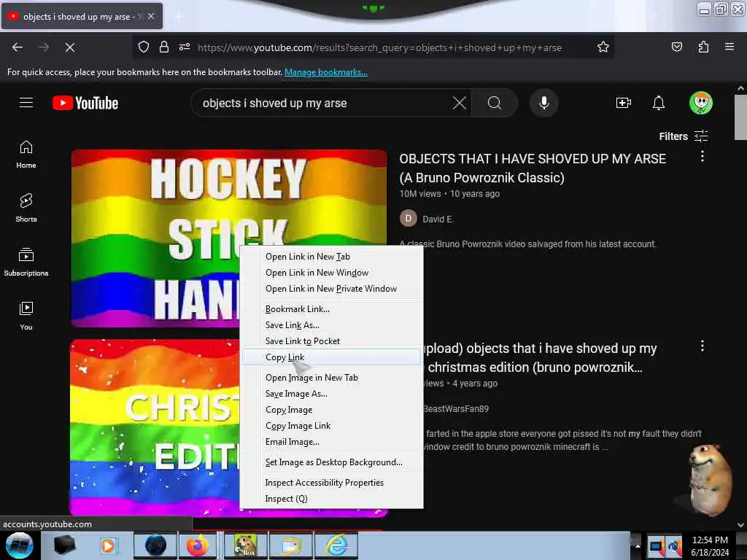Screen dimensions: 747x560
Task: Stop page loading with the X button
Action: pos(69,47)
